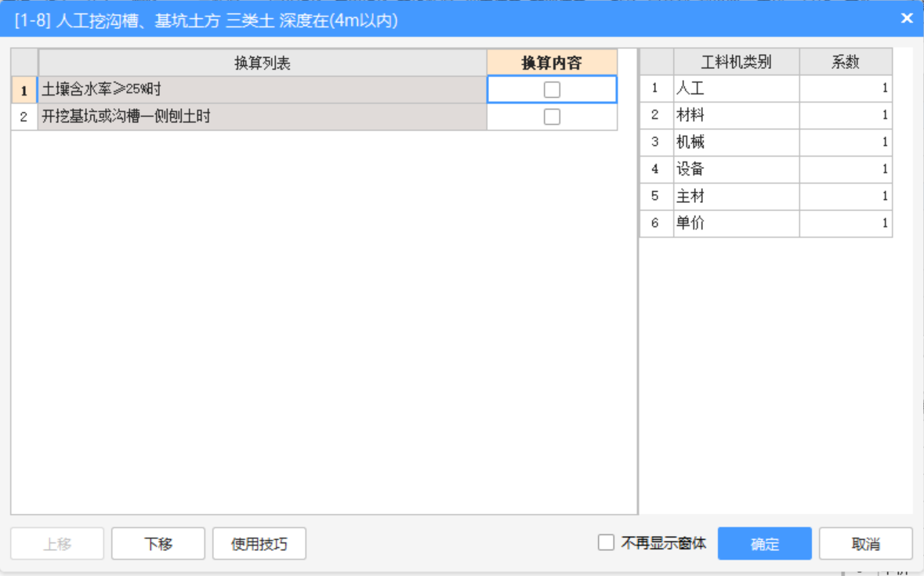Click the 换算内容 column header

click(x=552, y=63)
